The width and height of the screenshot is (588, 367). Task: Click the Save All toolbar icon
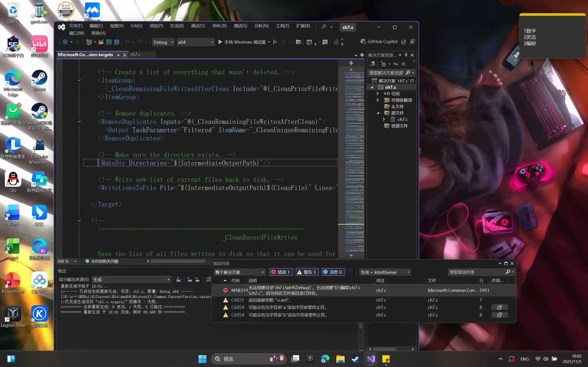click(x=117, y=42)
